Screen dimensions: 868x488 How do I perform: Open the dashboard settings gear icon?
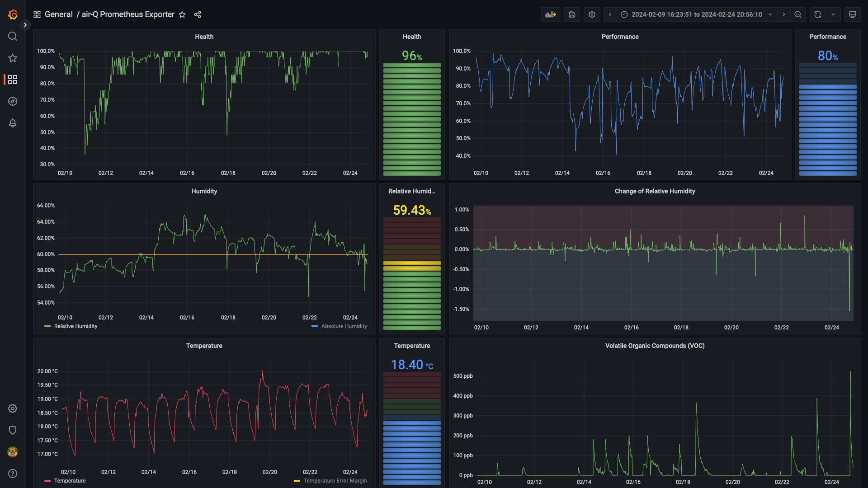point(592,14)
